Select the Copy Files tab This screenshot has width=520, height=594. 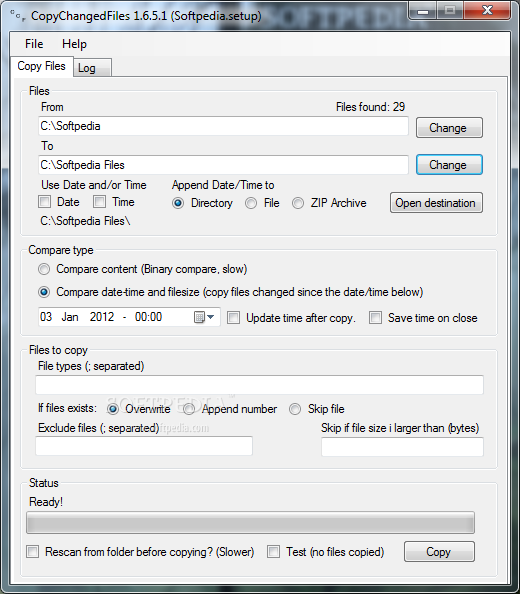[42, 66]
